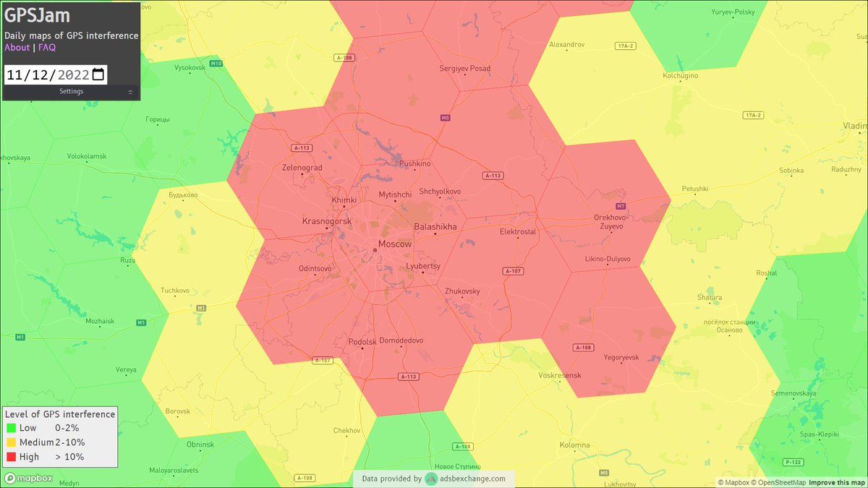Image resolution: width=868 pixels, height=488 pixels.
Task: Open the About link
Action: 17,48
